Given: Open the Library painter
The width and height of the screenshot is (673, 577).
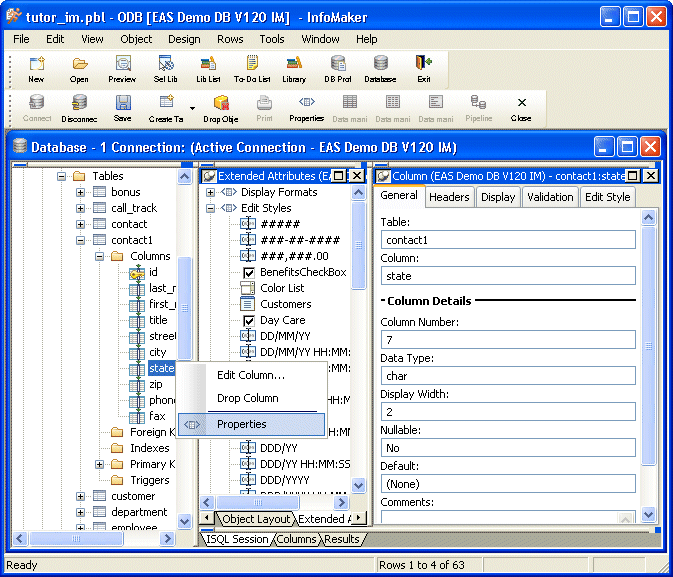Looking at the screenshot, I should (x=294, y=69).
